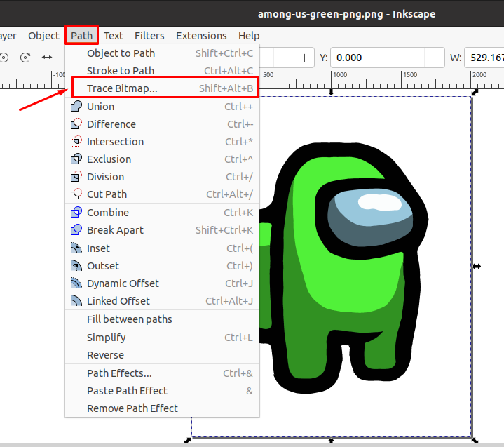This screenshot has width=504, height=447.
Task: Click the top-right selection scale handle
Action: [x=475, y=92]
